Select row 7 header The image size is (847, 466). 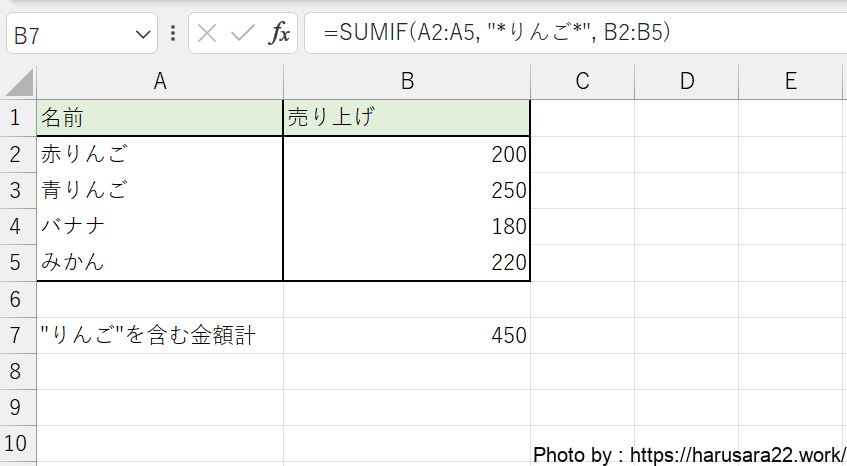pos(16,335)
